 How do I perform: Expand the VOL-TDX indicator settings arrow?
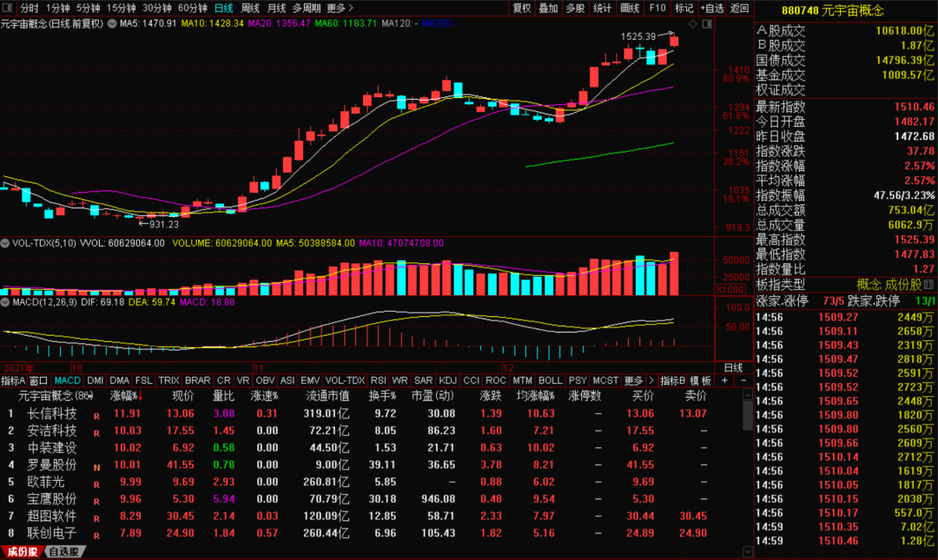6,244
